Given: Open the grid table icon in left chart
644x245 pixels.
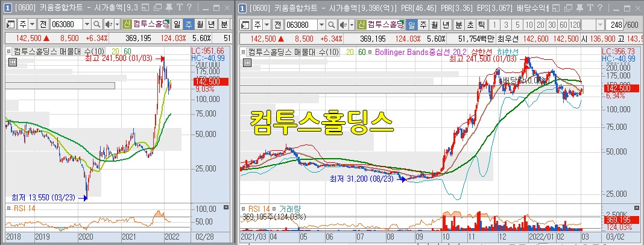Looking at the screenshot, I should tap(12, 62).
